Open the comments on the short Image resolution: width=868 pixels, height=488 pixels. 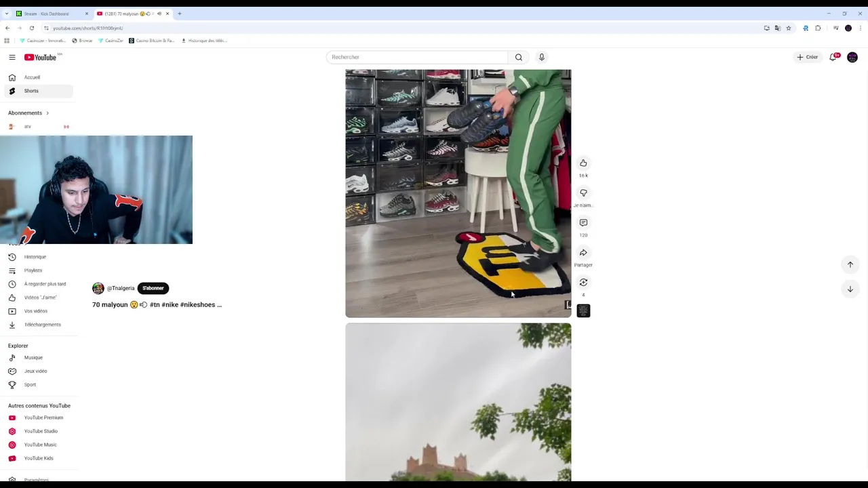pos(583,223)
